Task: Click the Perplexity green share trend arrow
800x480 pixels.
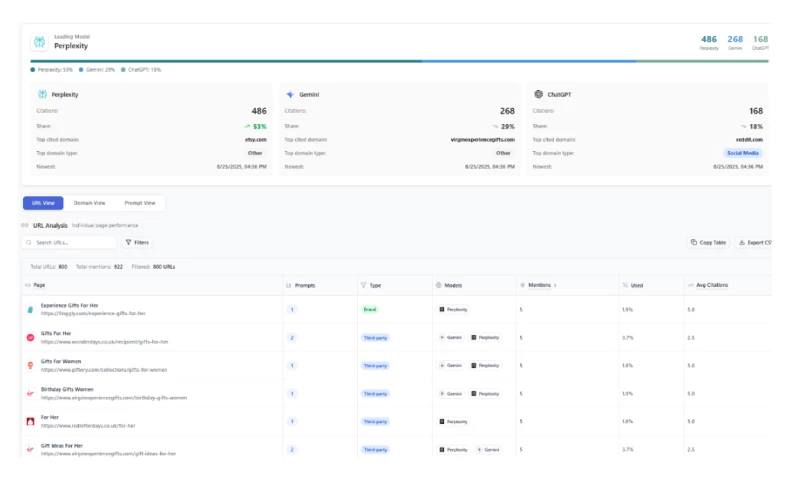Action: [x=247, y=127]
